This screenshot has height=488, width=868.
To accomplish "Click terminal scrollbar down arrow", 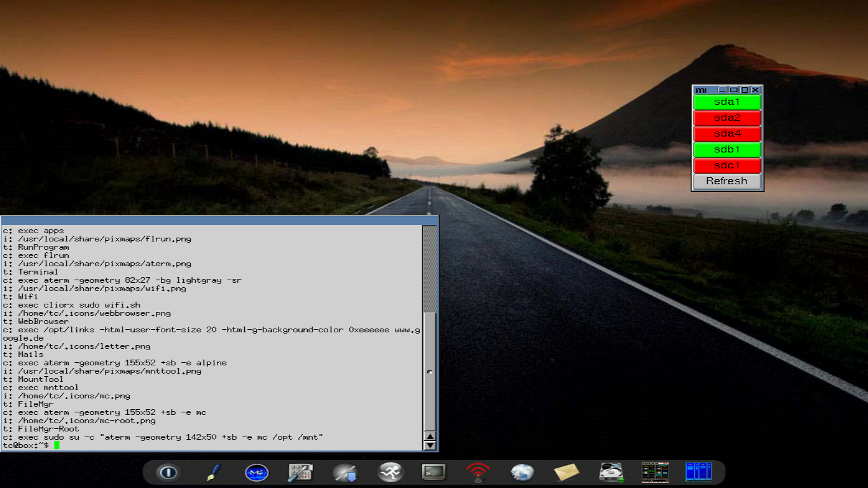I will [x=430, y=445].
